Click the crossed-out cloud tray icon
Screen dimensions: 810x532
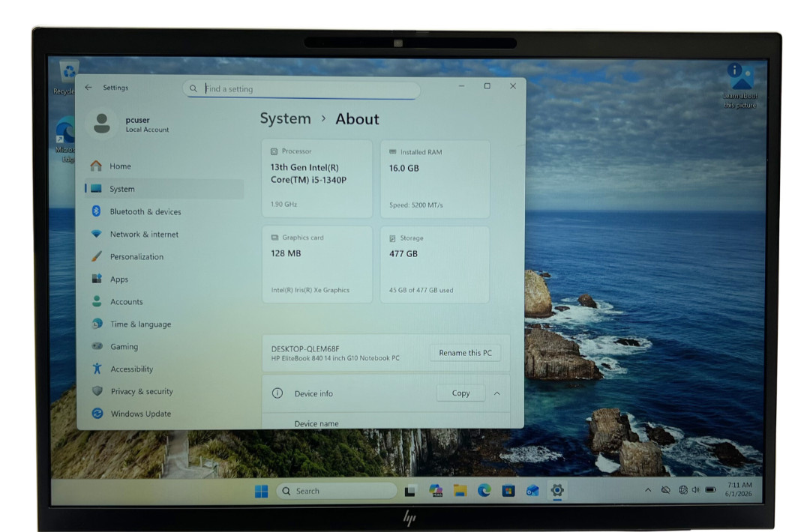(x=666, y=490)
